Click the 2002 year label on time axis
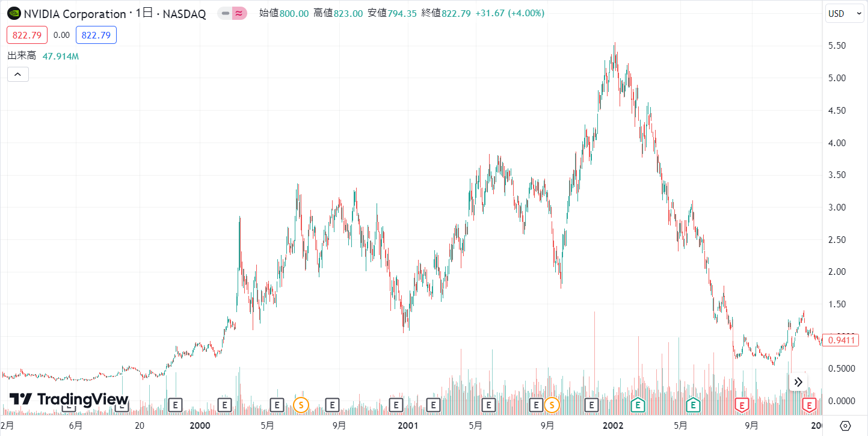868x436 pixels. (613, 426)
